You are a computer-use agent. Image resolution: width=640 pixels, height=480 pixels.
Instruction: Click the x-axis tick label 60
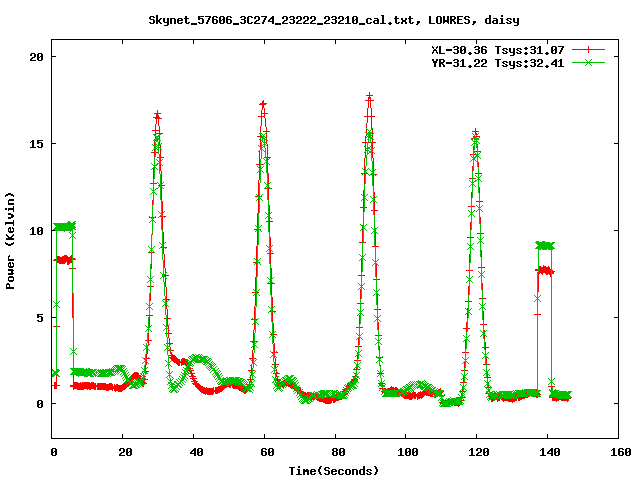click(267, 452)
